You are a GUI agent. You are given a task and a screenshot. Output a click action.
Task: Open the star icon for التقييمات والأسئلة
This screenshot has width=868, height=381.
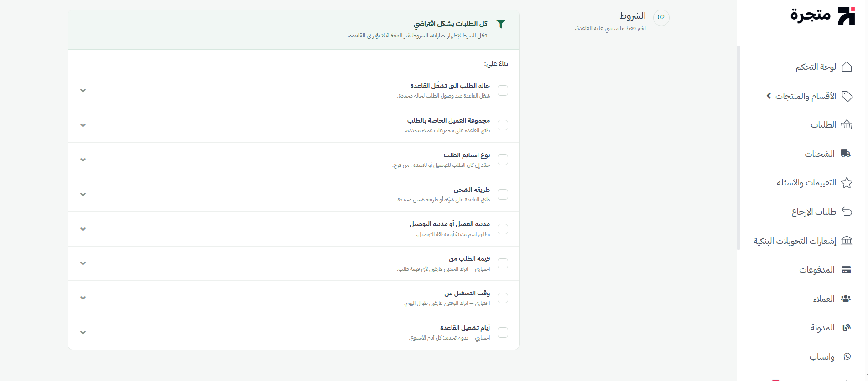(847, 183)
